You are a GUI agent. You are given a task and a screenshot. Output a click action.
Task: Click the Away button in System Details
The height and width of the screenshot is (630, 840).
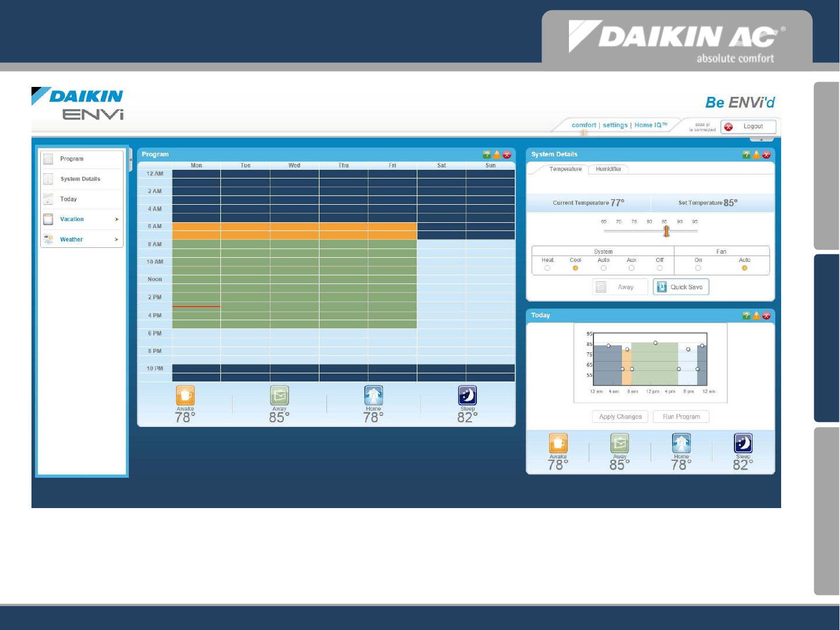620,287
